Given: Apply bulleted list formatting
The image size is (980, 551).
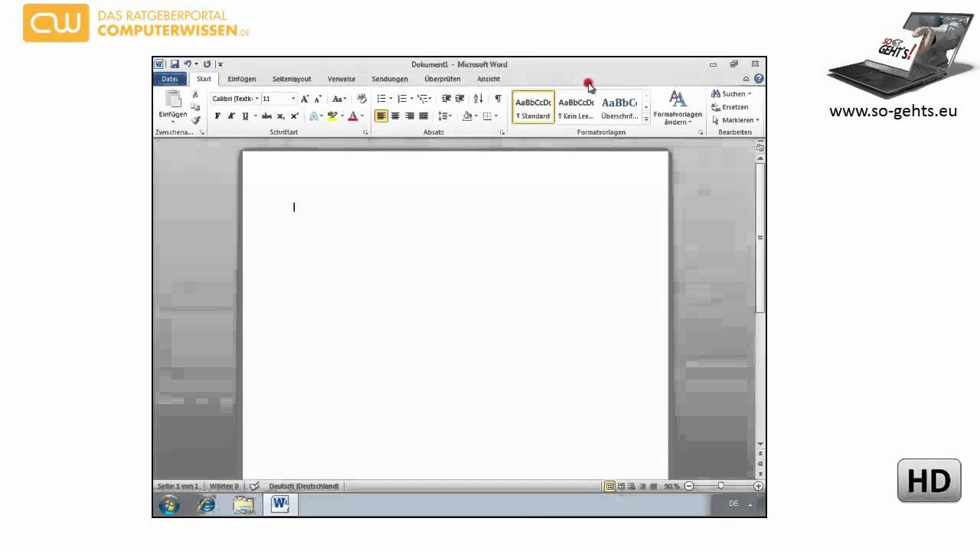Looking at the screenshot, I should point(381,99).
